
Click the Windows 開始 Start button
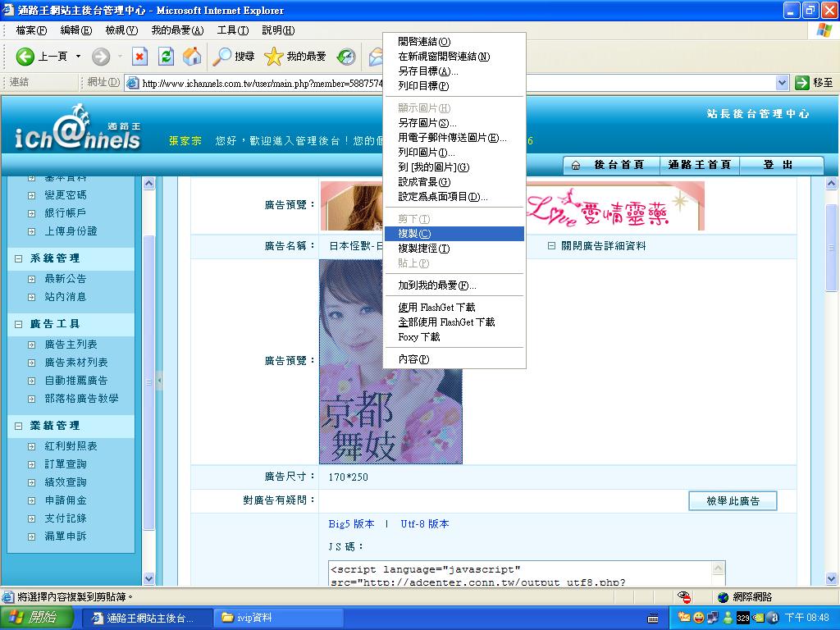36,618
